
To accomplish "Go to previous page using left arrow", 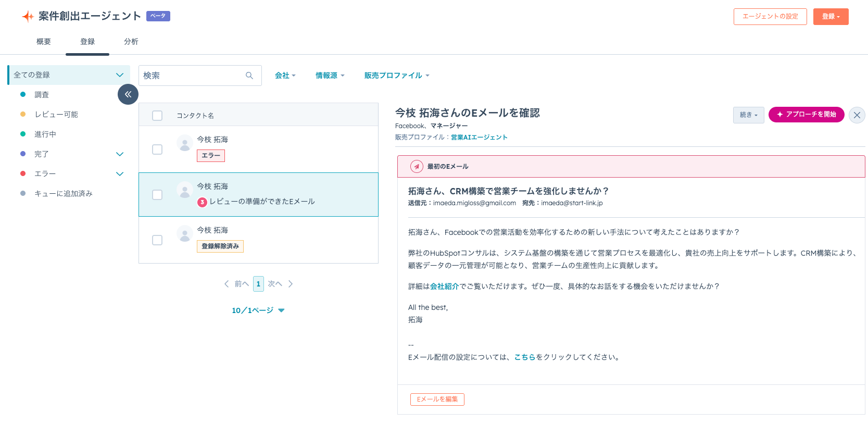I will (x=227, y=284).
